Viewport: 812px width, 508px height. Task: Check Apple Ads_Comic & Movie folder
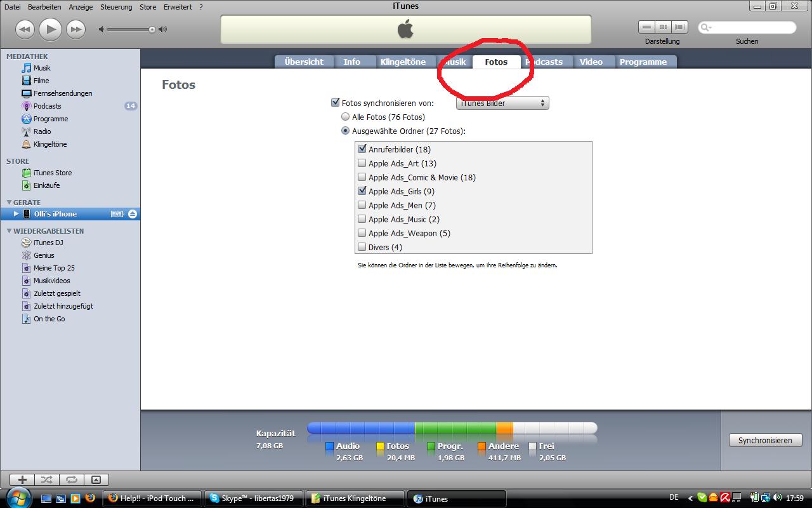pyautogui.click(x=362, y=177)
